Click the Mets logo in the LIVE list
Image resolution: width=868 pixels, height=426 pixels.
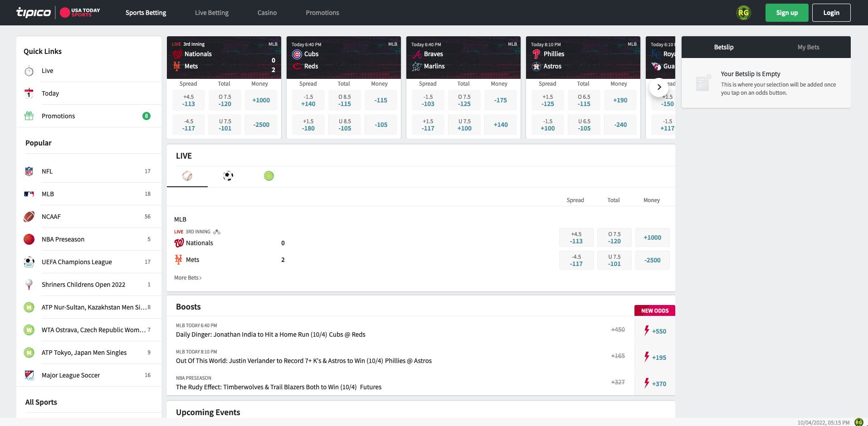(179, 260)
